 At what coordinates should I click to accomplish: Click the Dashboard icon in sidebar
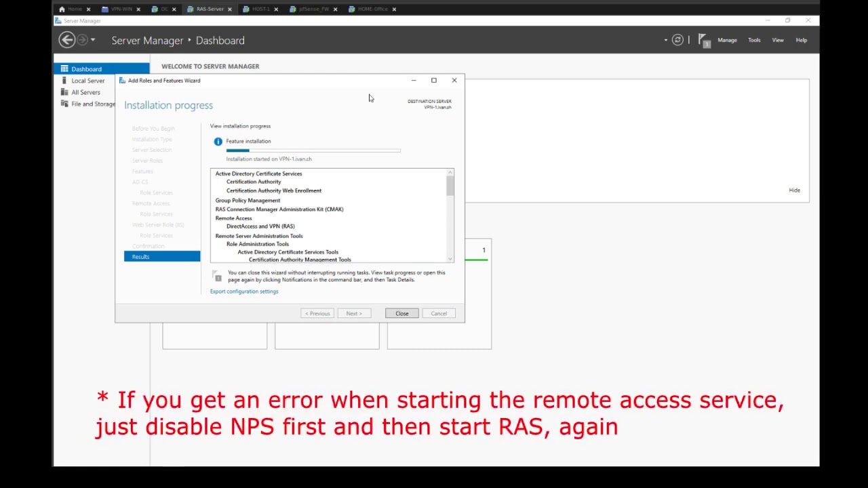64,68
